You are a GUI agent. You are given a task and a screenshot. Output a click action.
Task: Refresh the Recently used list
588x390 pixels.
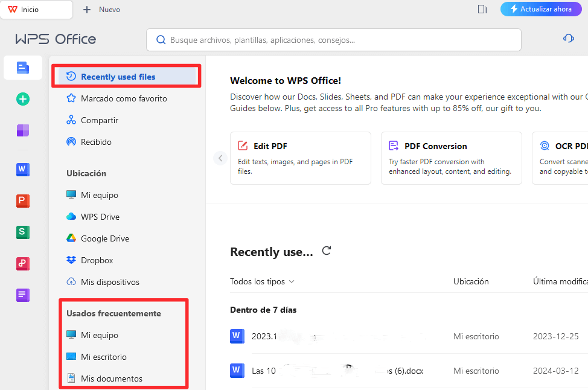(327, 251)
